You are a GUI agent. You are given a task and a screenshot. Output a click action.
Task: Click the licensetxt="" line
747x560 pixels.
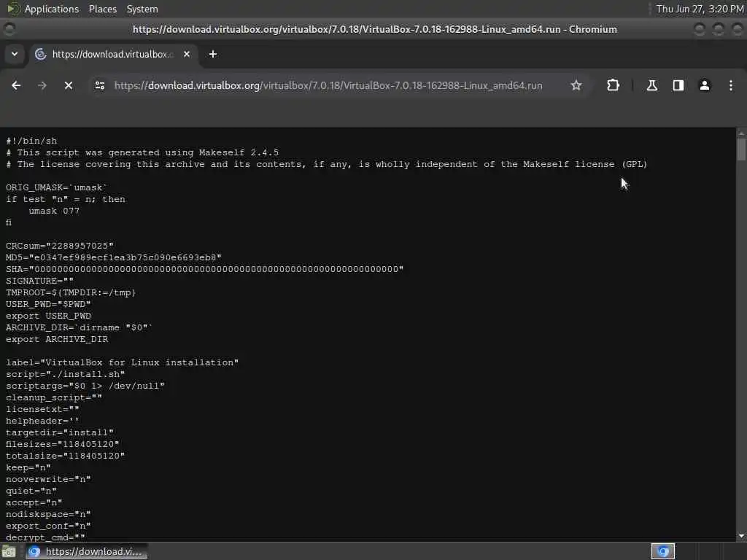point(42,409)
